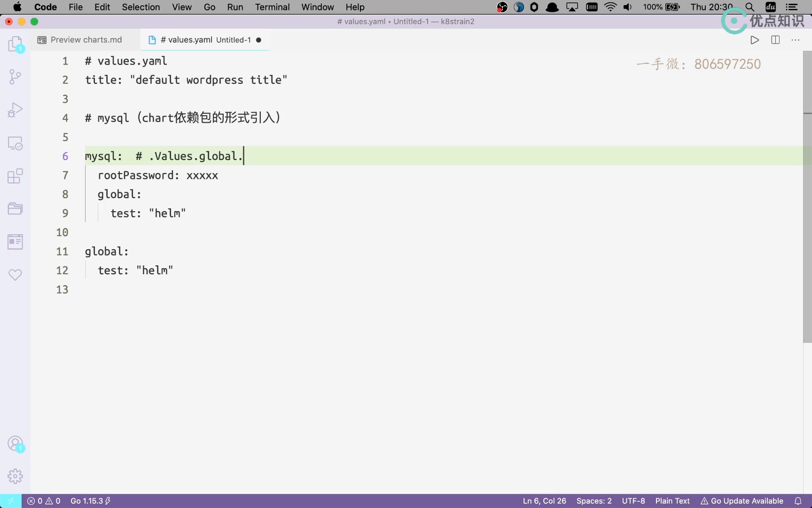The height and width of the screenshot is (508, 812).
Task: Open the Edit menu
Action: (102, 7)
